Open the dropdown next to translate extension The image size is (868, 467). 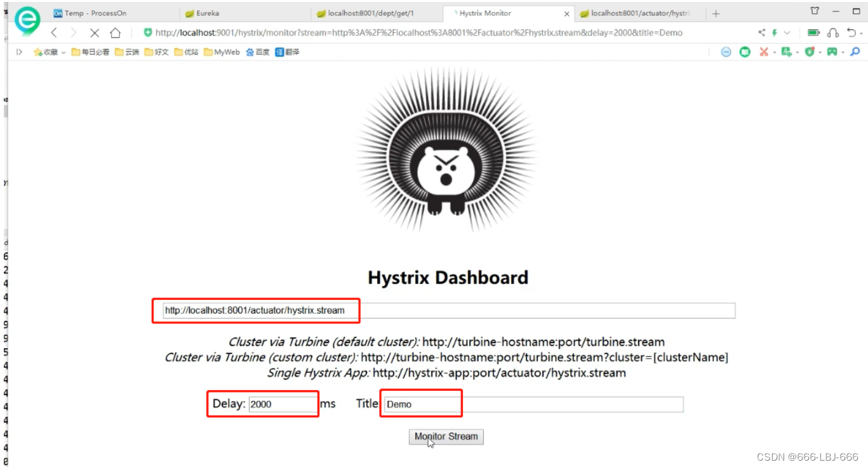tap(797, 53)
